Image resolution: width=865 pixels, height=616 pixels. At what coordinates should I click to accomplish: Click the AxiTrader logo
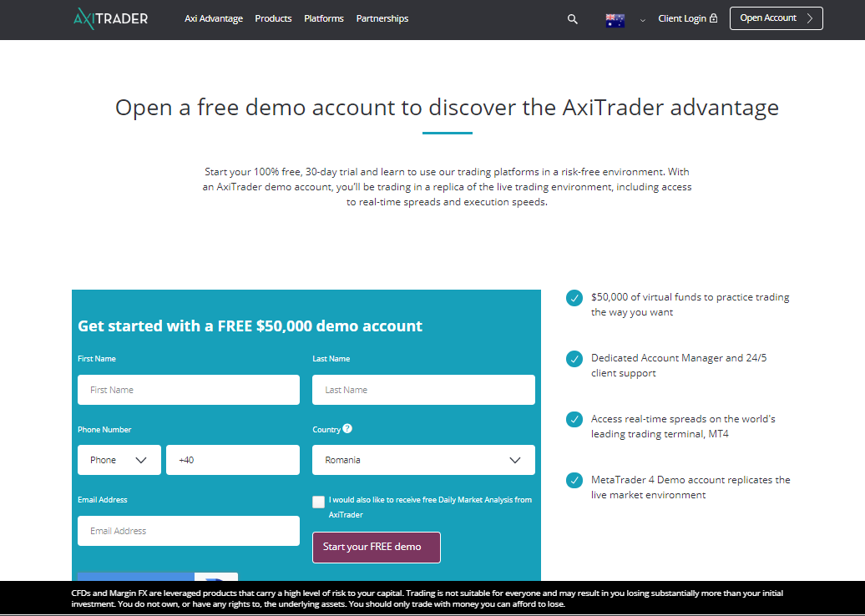(110, 18)
